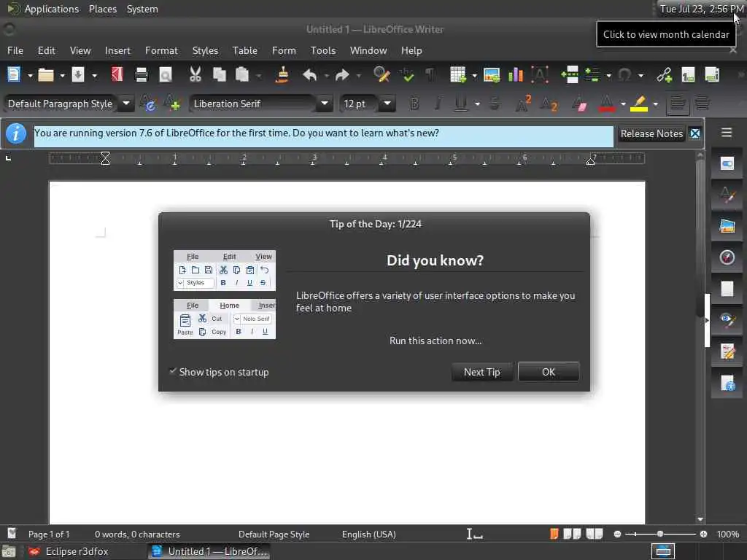Click the Cut scissors icon
The image size is (747, 560).
point(196,75)
